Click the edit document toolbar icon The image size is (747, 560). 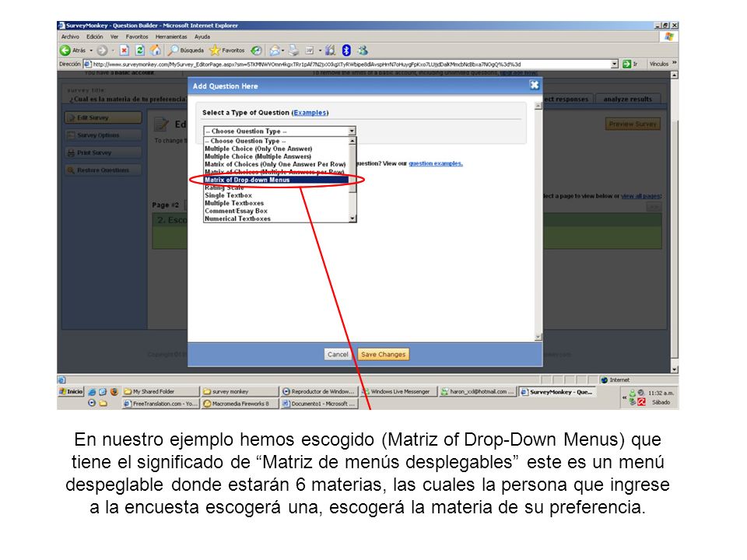pos(310,50)
